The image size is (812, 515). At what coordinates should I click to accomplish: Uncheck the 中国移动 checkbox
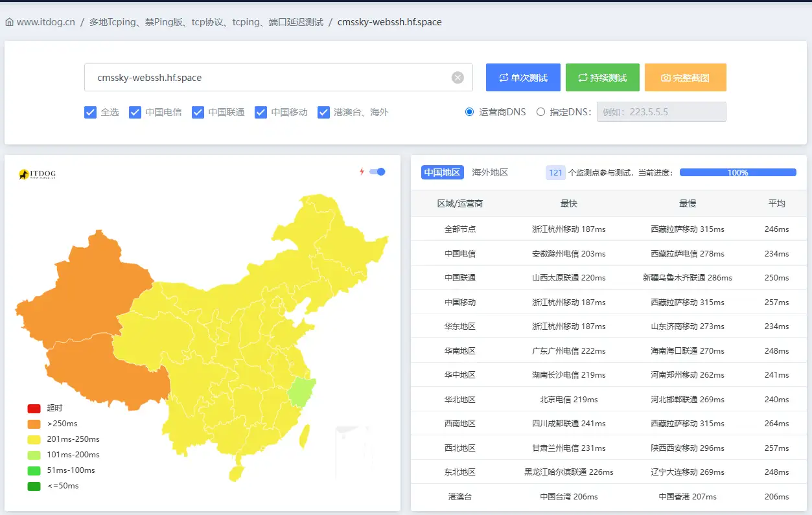point(261,112)
